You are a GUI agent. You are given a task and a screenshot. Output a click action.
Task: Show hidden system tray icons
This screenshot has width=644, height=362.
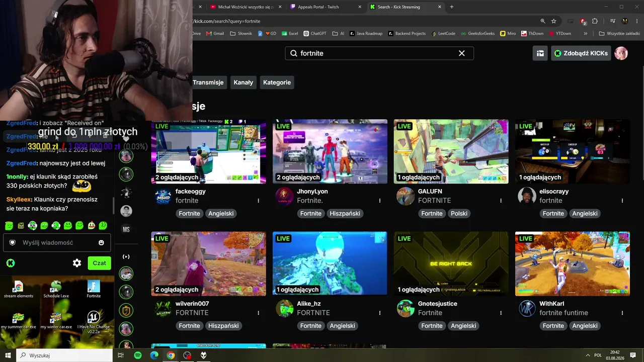point(588,355)
